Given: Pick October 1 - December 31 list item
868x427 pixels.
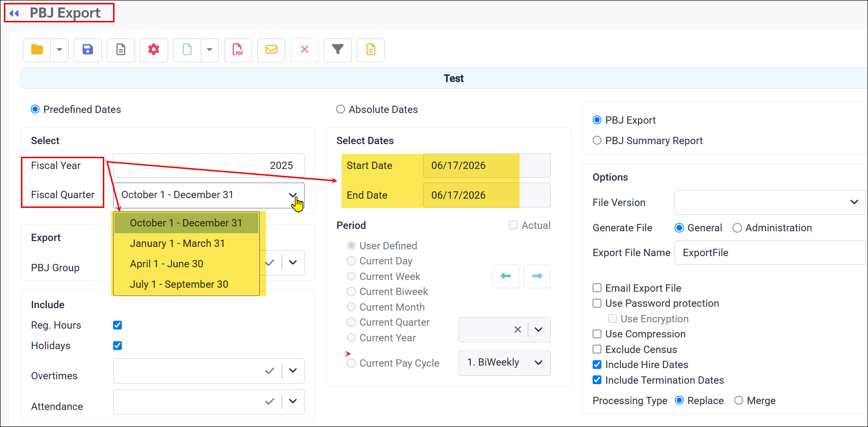Looking at the screenshot, I should point(186,223).
